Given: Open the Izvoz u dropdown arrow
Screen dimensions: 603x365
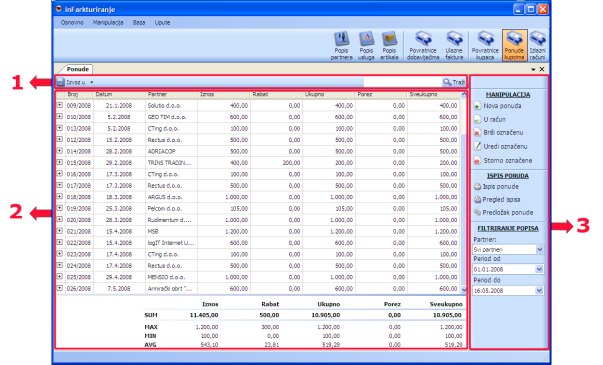Looking at the screenshot, I should point(92,82).
